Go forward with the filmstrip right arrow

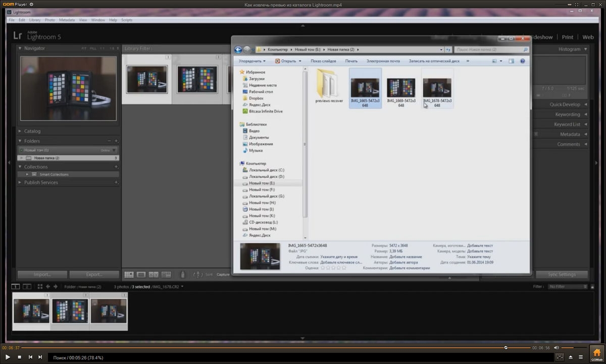tap(56, 287)
